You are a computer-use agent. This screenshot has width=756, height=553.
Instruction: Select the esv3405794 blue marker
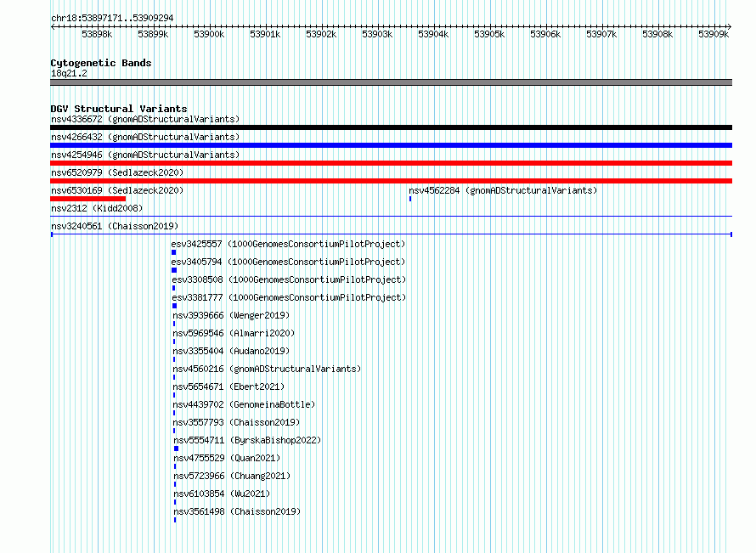[174, 270]
